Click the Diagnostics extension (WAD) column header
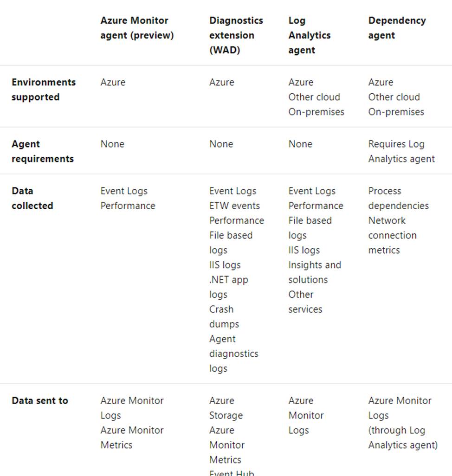This screenshot has height=476, width=452. click(x=236, y=35)
